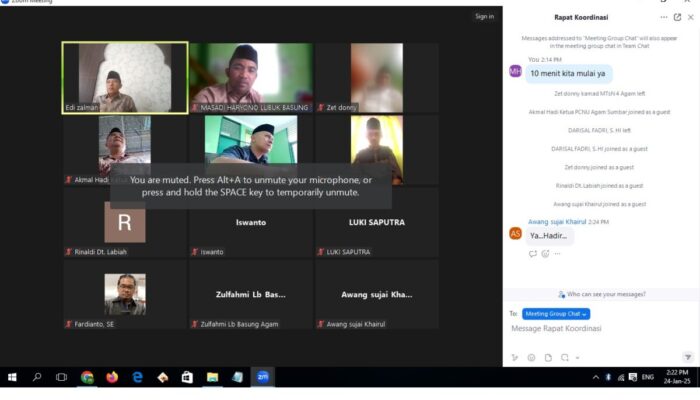The height and width of the screenshot is (400, 700).
Task: Click the sender name Awang sujai Khairul in chat
Action: [557, 222]
